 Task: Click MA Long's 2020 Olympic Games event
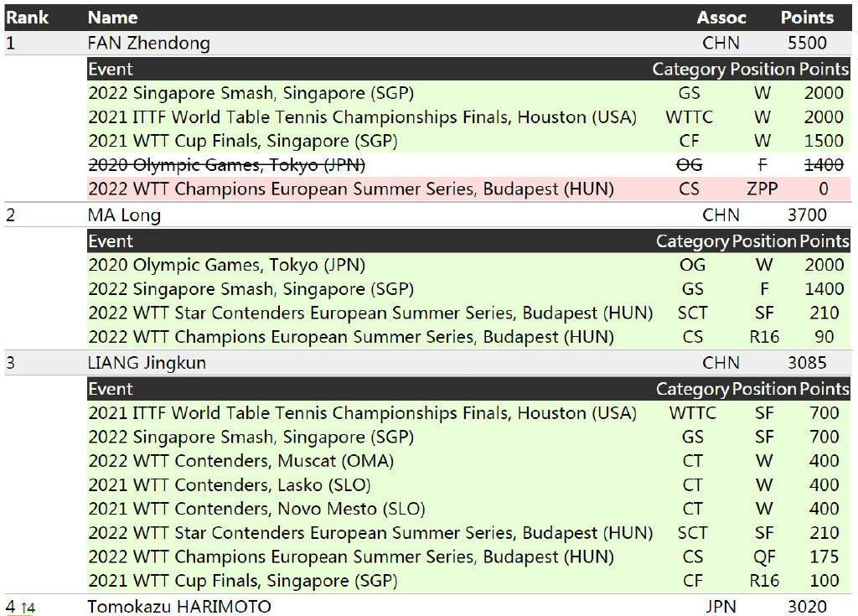click(226, 265)
